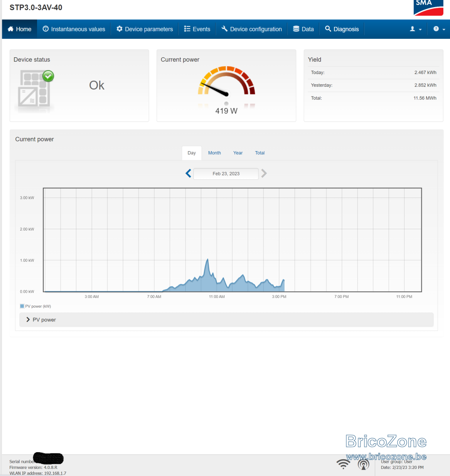Click the SMA logo at top right
450x476 pixels.
(x=428, y=7)
